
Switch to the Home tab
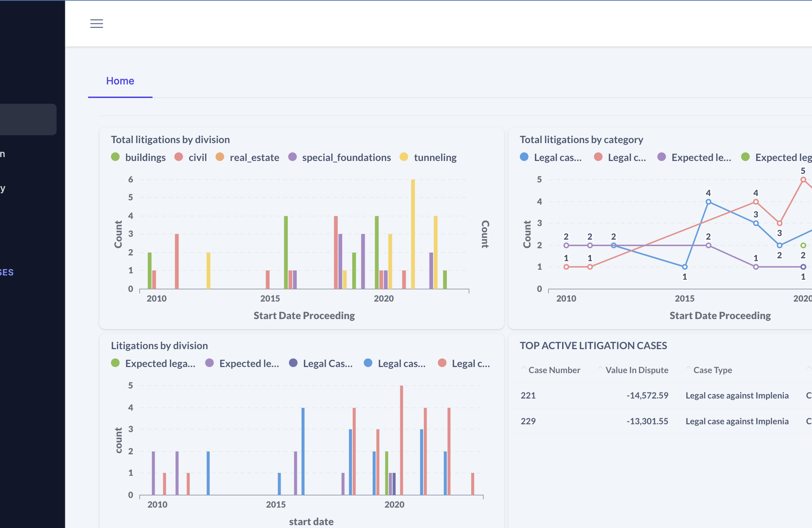[x=120, y=81]
